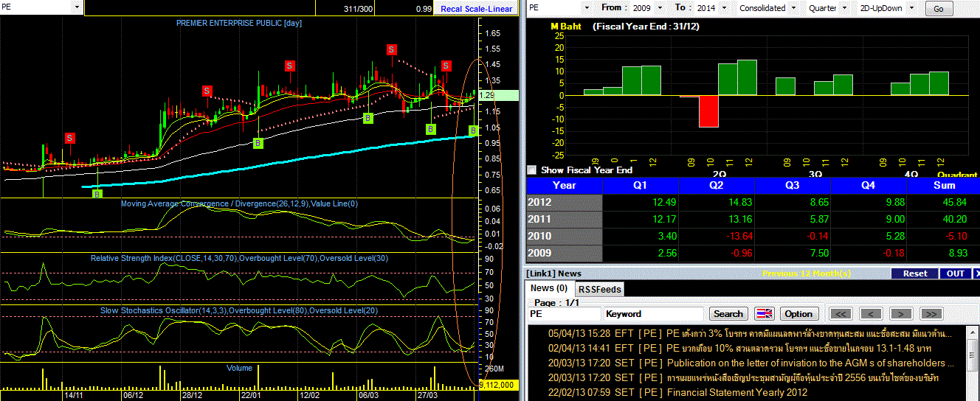This screenshot has width=980, height=401.
Task: Select the 2009 year row header
Action: coord(564,253)
